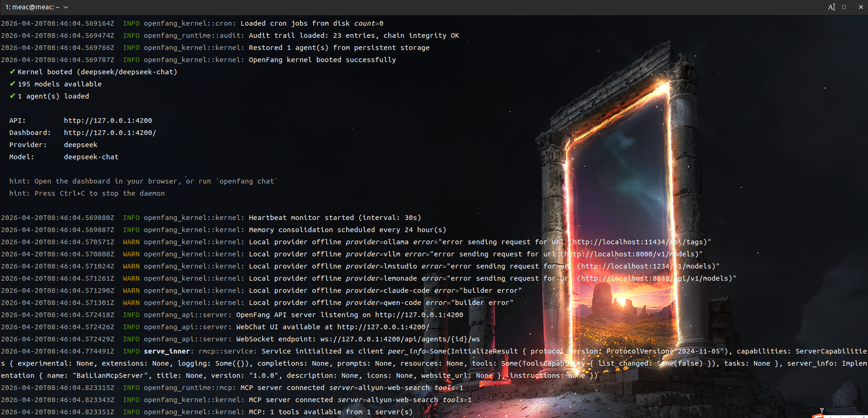Select the "1: meac@meac: ~" terminal tab

point(32,7)
